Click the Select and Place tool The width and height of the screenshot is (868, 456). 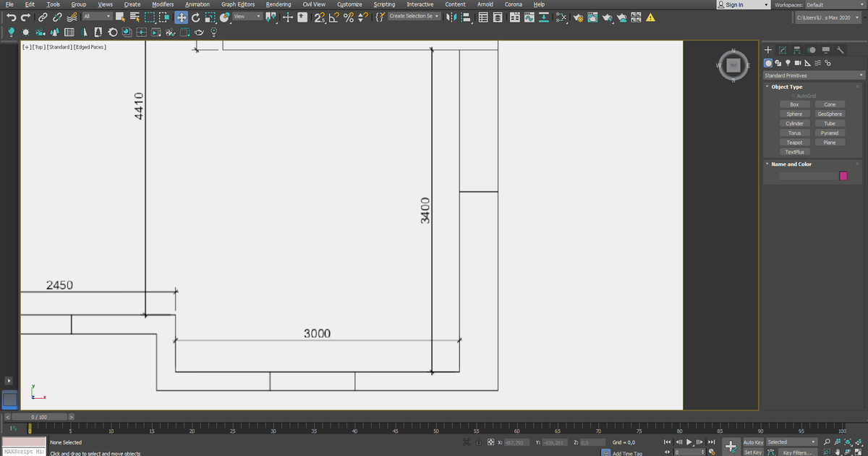tap(225, 17)
